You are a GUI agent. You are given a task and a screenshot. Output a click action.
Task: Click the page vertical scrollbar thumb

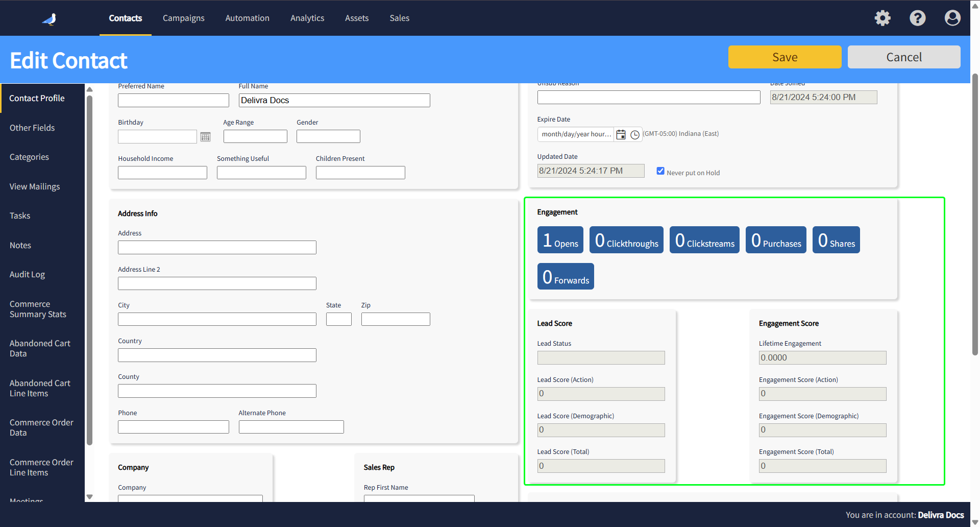[x=975, y=214]
